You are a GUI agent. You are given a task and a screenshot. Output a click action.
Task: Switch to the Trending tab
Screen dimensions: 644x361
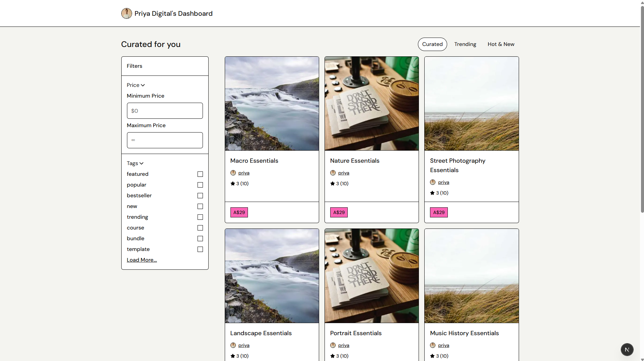[465, 44]
